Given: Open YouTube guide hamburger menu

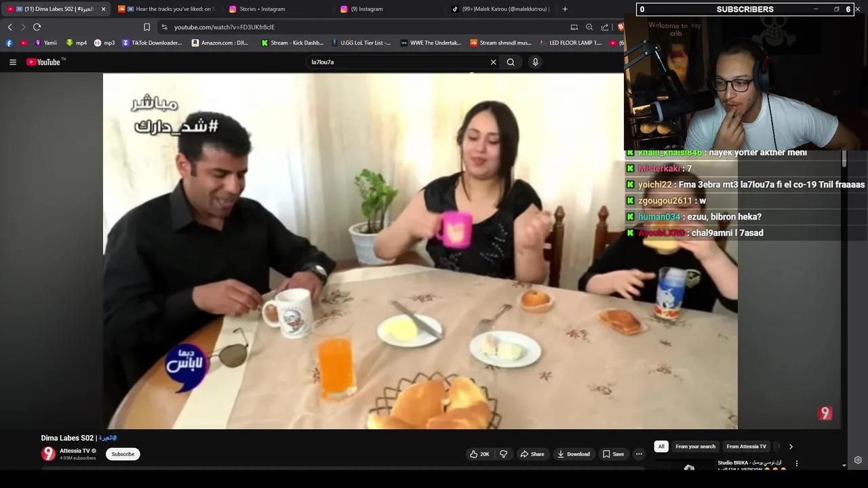Looking at the screenshot, I should (x=13, y=62).
